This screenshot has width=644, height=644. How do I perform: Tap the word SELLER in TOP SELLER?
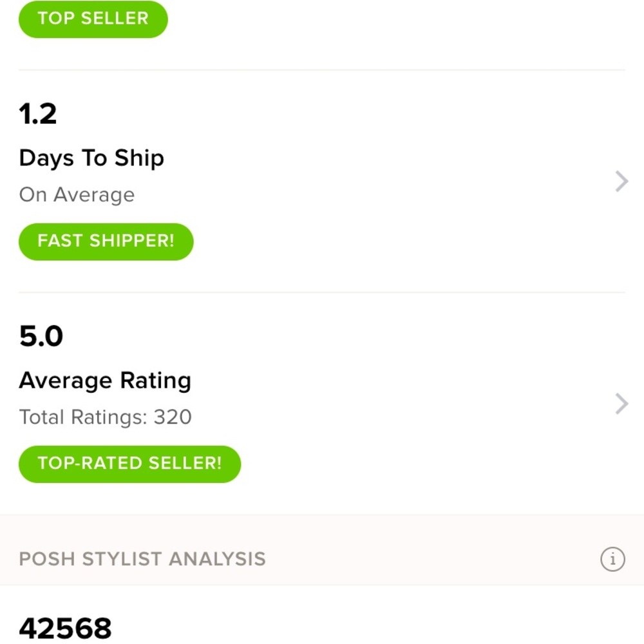[115, 19]
